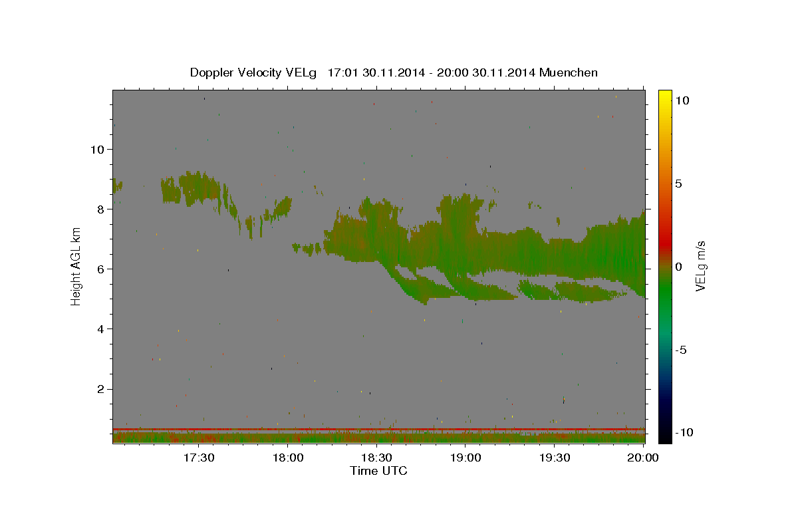This screenshot has width=798, height=532.
Task: Click the colorbar value -5 label
Action: click(x=681, y=350)
